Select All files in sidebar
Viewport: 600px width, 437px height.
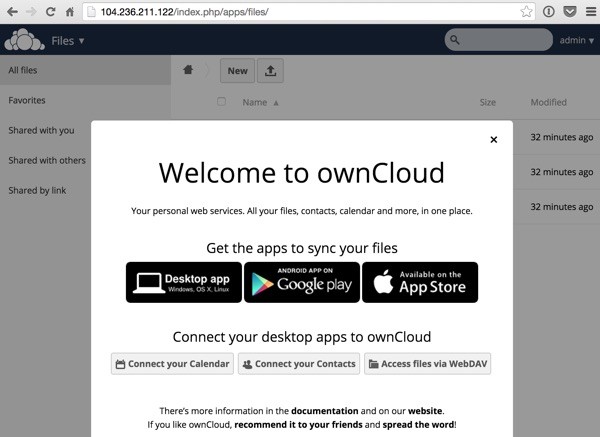point(85,70)
